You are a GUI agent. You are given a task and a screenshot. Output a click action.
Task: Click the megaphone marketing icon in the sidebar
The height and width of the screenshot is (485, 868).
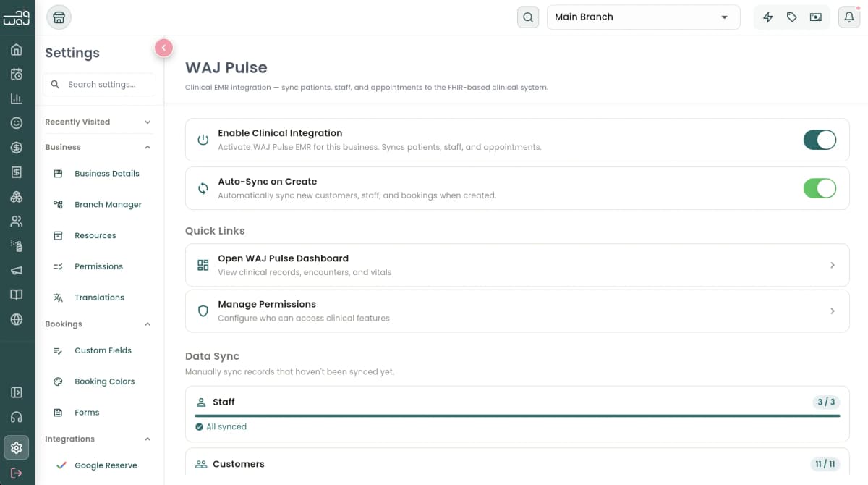click(x=16, y=270)
